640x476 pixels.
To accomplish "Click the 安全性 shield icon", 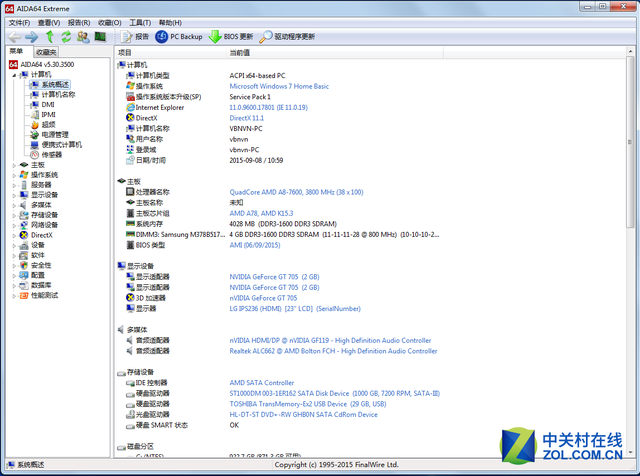I will point(24,265).
